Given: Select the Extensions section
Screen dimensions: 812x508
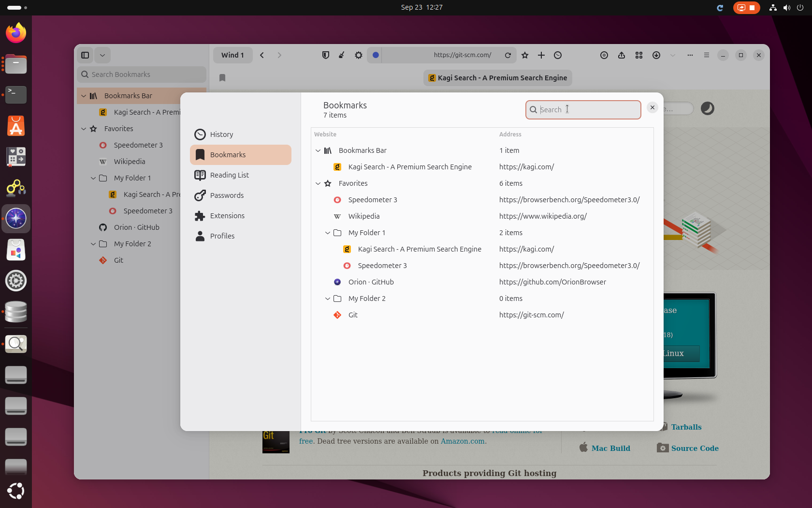Looking at the screenshot, I should 227,216.
